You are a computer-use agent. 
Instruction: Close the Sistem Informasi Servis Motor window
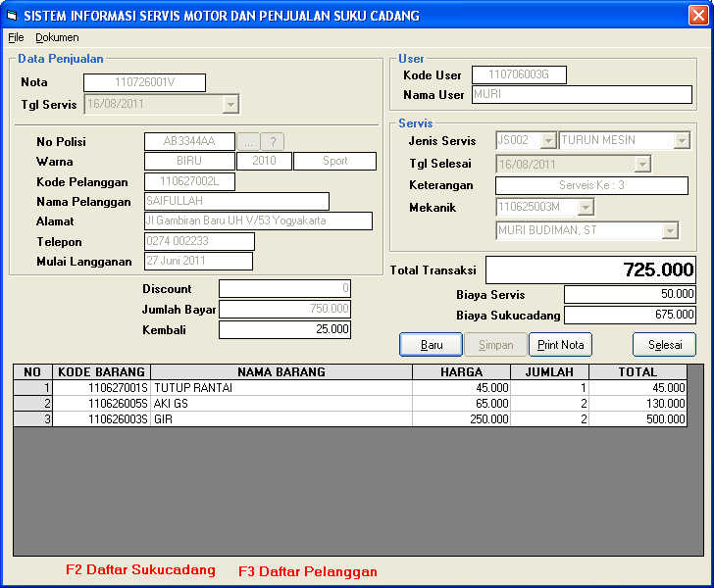tap(698, 15)
